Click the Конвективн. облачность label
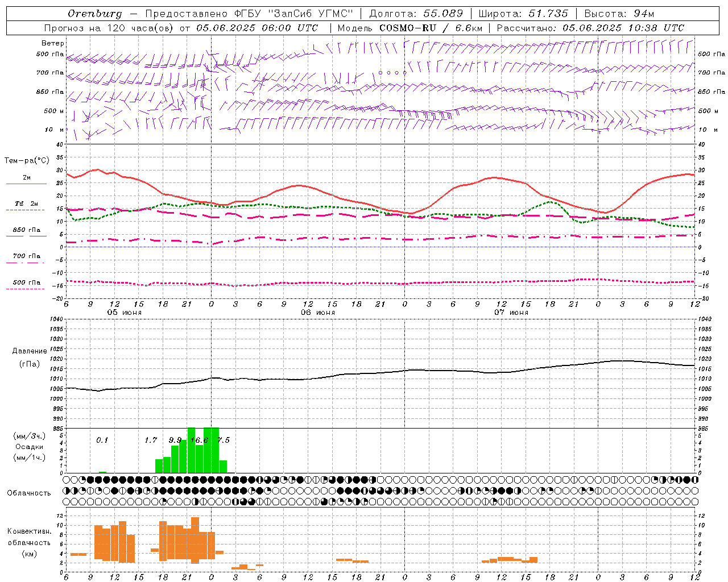The image size is (728, 582). click(29, 537)
